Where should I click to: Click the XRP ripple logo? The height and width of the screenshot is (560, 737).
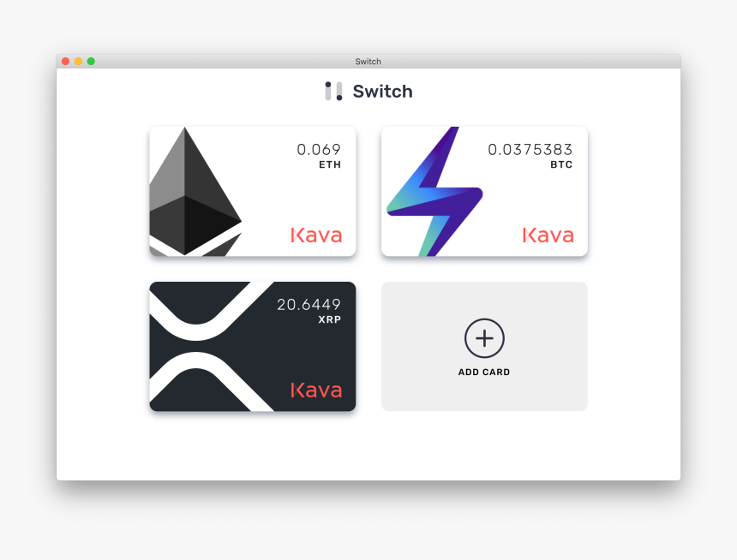pos(212,346)
